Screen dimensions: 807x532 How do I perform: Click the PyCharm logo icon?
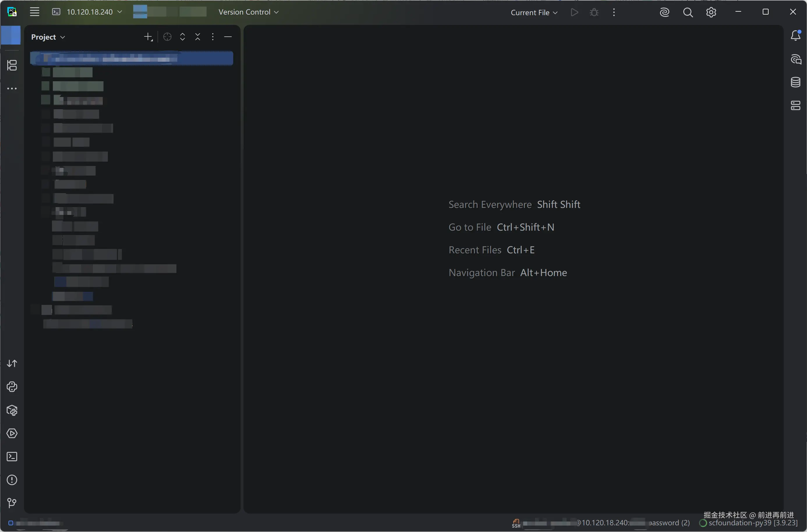point(12,12)
